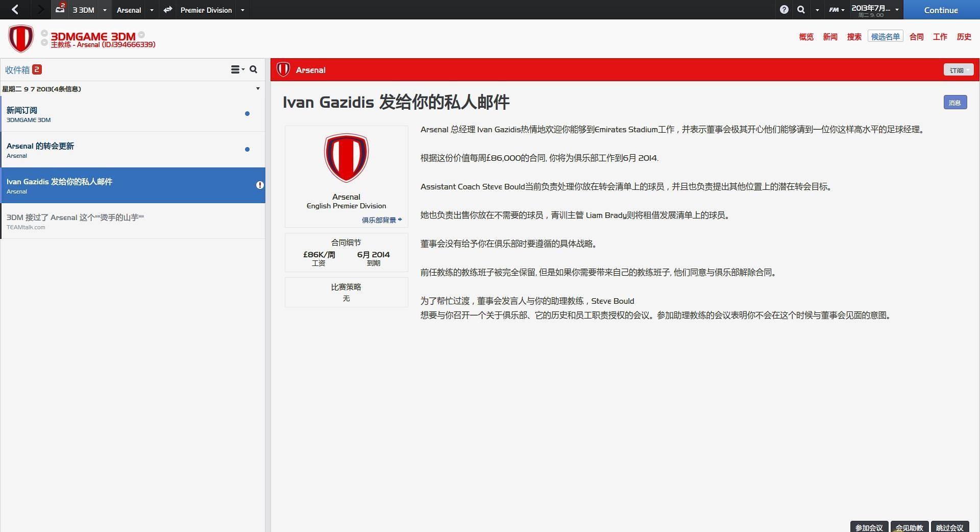The height and width of the screenshot is (532, 980).
Task: Open the 新闻 tab
Action: (x=830, y=37)
